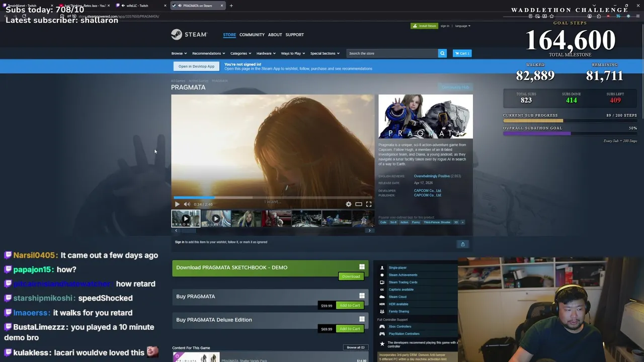Screen dimensions: 644x362
Task: Click the Steam logo in header
Action: 189,34
